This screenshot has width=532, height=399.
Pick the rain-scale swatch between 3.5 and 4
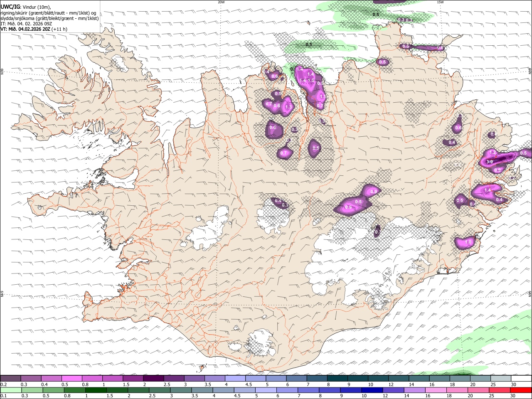pos(202,390)
